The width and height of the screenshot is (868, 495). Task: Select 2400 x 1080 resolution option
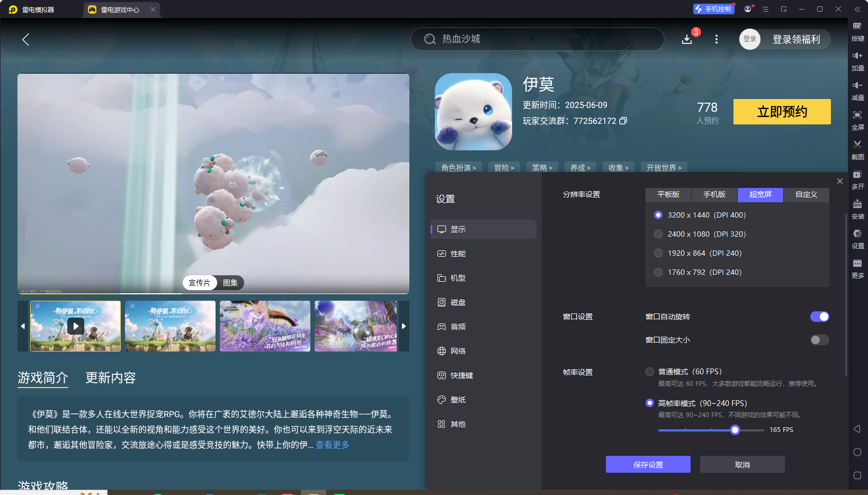(658, 233)
